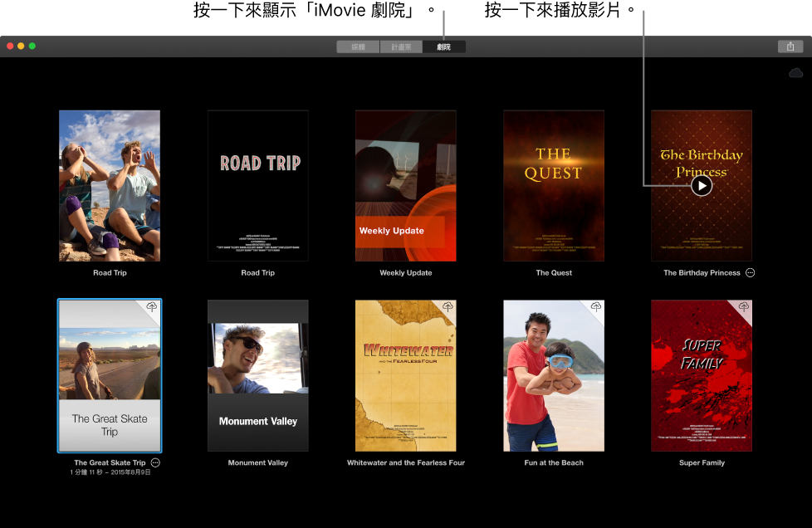The image size is (812, 528).
Task: Play The Birthday Princess trailer
Action: point(702,185)
